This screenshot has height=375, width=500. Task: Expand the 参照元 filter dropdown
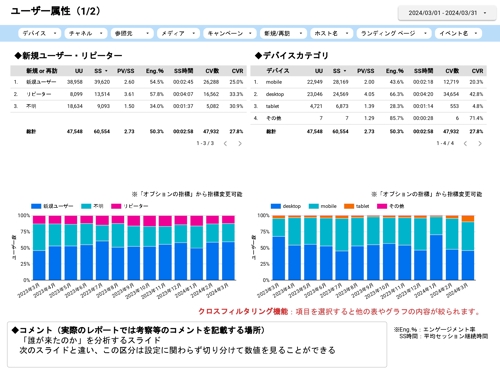[x=132, y=33]
